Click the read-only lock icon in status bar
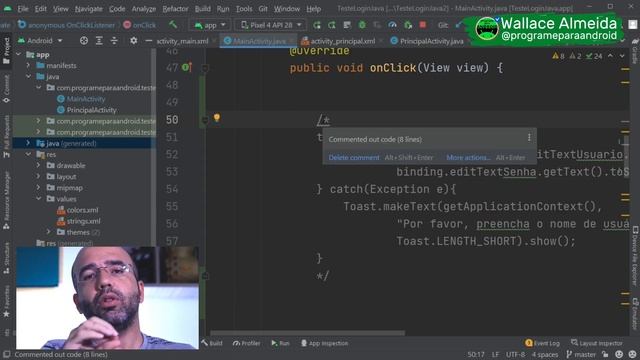 pos(605,354)
